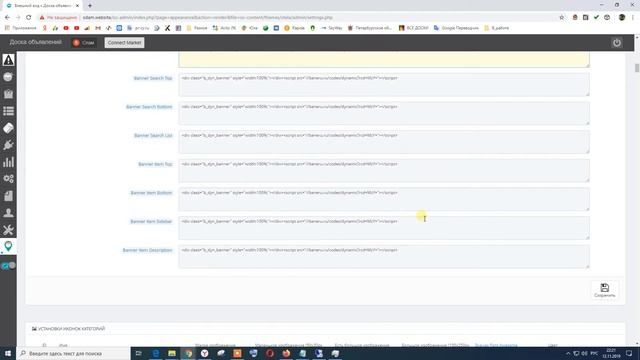Open the statistics bar chart icon

click(x=8, y=162)
